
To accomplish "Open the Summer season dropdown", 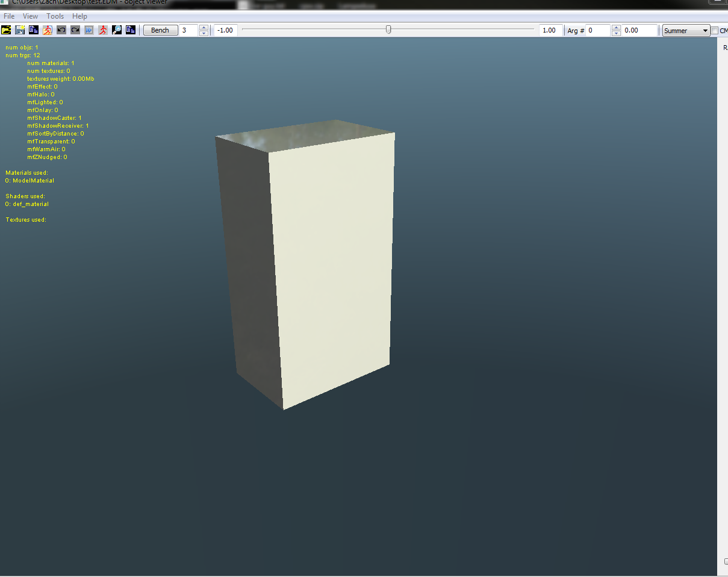I will (x=686, y=31).
